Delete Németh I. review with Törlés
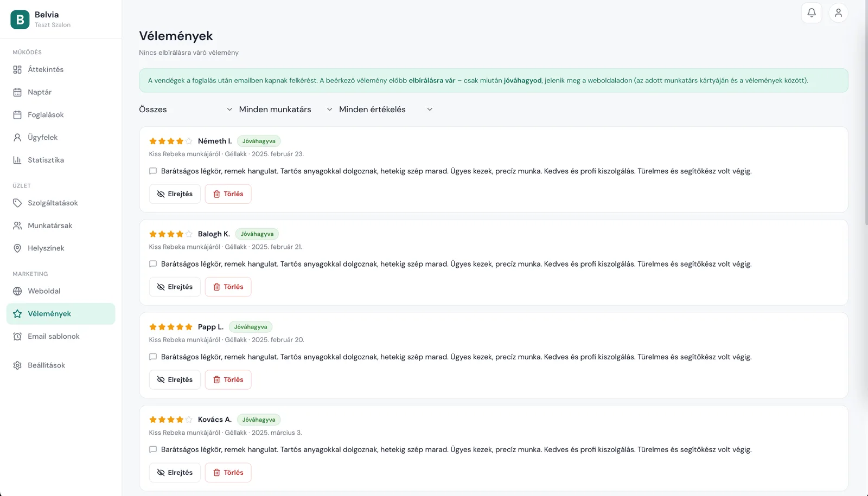This screenshot has height=496, width=868. [x=228, y=194]
